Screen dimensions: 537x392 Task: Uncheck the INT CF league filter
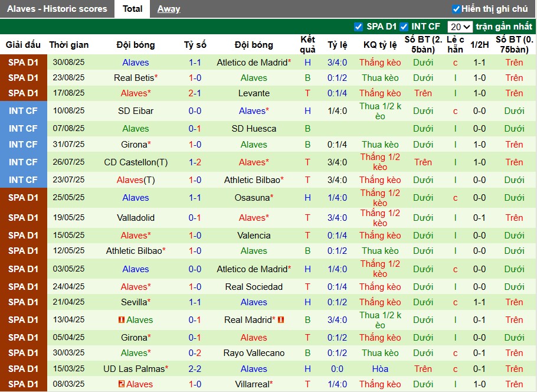pyautogui.click(x=404, y=27)
